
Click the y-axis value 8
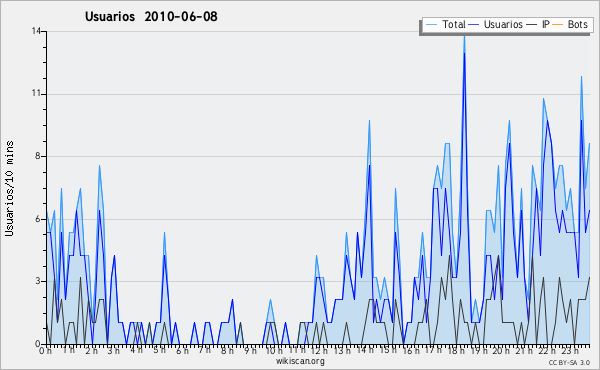tap(38, 156)
